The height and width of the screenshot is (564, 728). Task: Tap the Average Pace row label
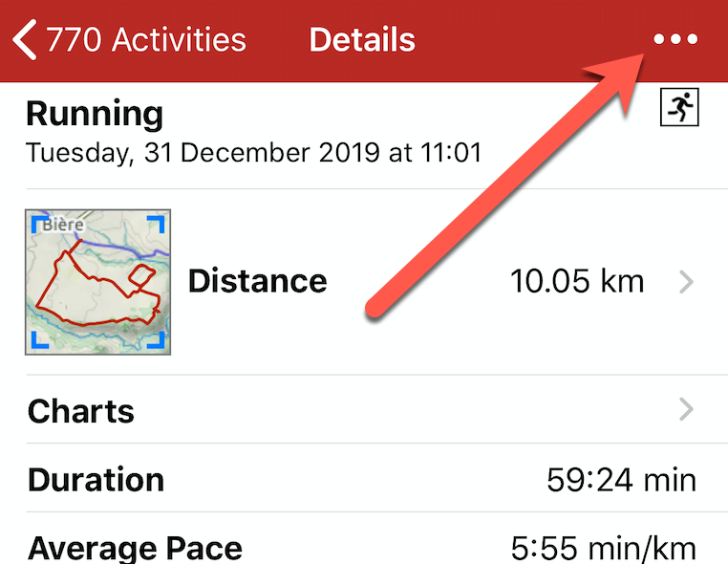135,548
